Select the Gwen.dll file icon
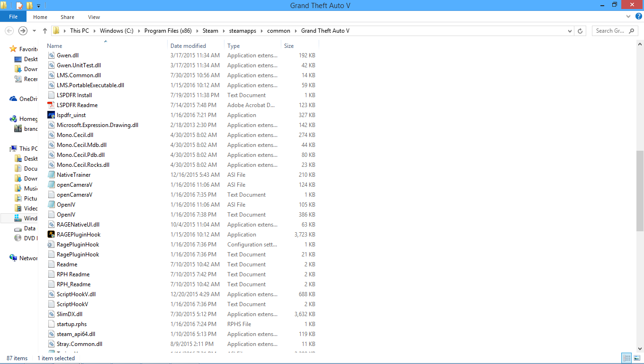Screen dimensions: 644x364 pos(52,55)
